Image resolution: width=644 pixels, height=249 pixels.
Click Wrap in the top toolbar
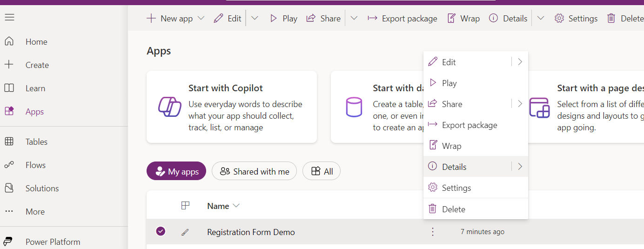463,19
